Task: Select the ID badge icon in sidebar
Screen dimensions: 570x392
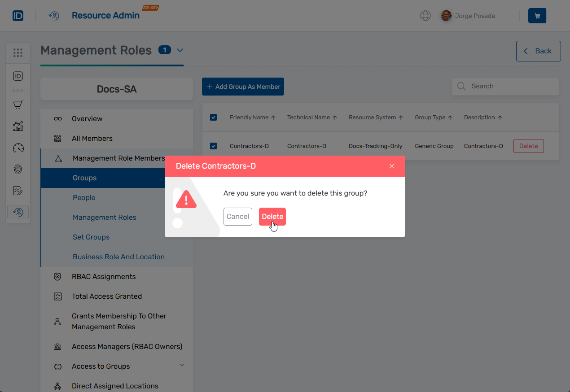Action: coord(18,76)
